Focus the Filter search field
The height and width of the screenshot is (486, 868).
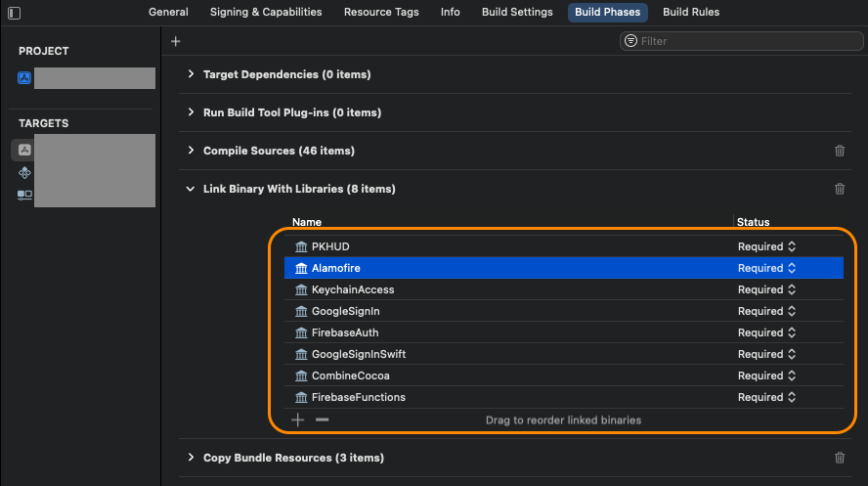point(742,41)
